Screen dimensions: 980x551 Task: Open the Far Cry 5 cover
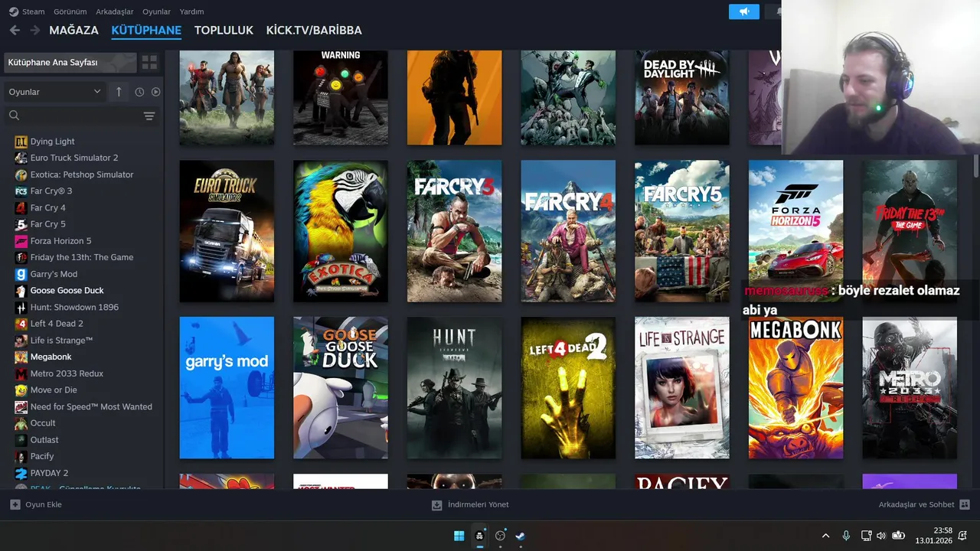(682, 231)
